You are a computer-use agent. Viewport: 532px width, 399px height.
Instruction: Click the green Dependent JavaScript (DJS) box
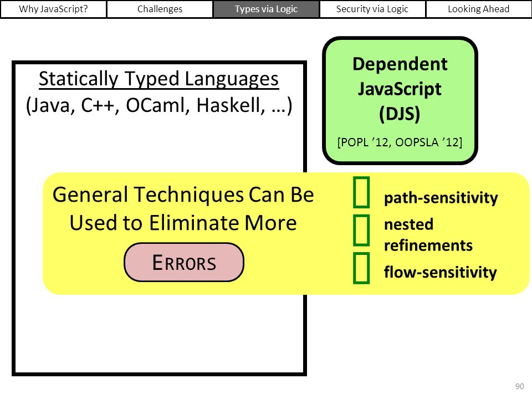pos(400,101)
